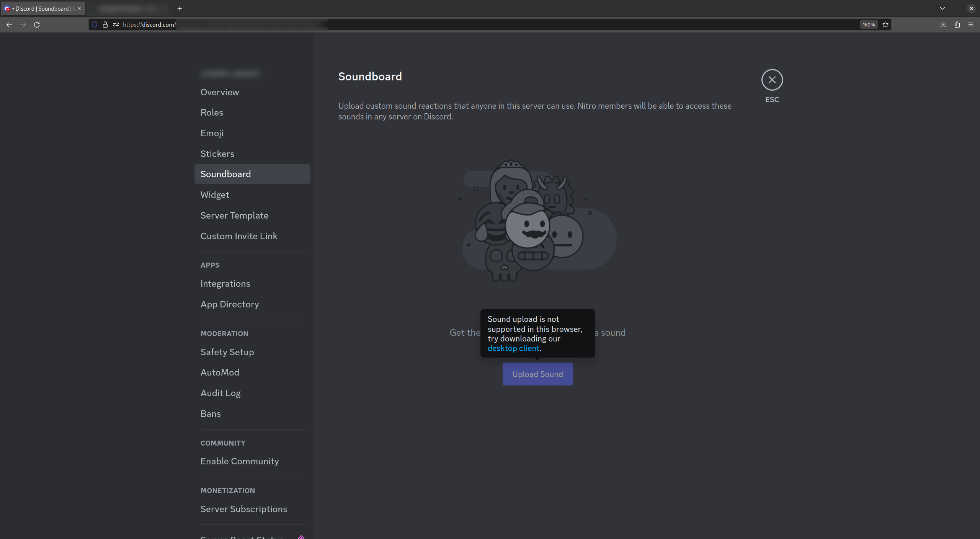Viewport: 980px width, 539px height.
Task: Open the browser downloads icon
Action: [943, 24]
